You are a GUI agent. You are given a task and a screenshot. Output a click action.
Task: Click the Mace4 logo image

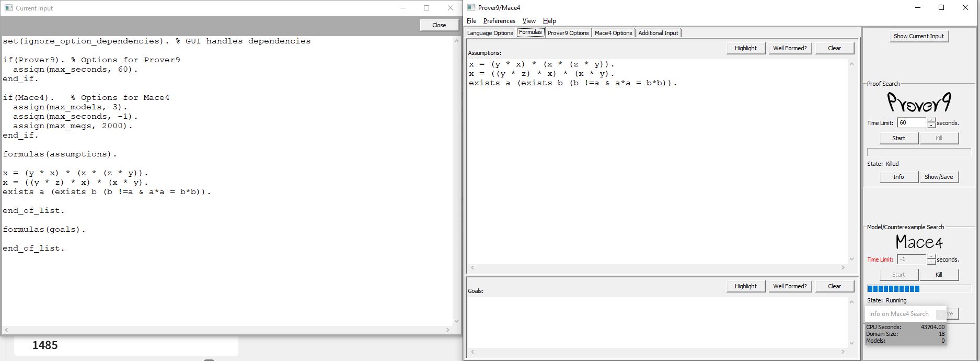point(919,242)
